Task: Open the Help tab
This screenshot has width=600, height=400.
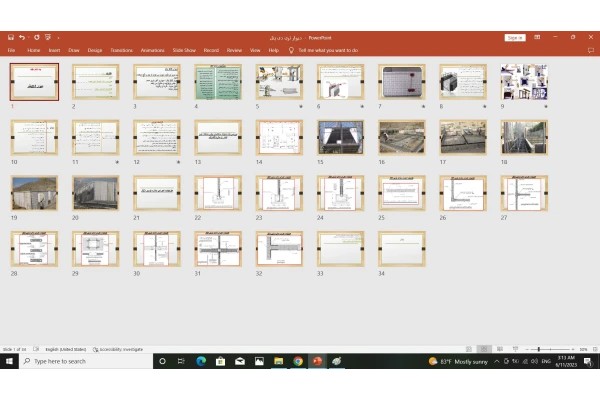Action: pyautogui.click(x=274, y=50)
